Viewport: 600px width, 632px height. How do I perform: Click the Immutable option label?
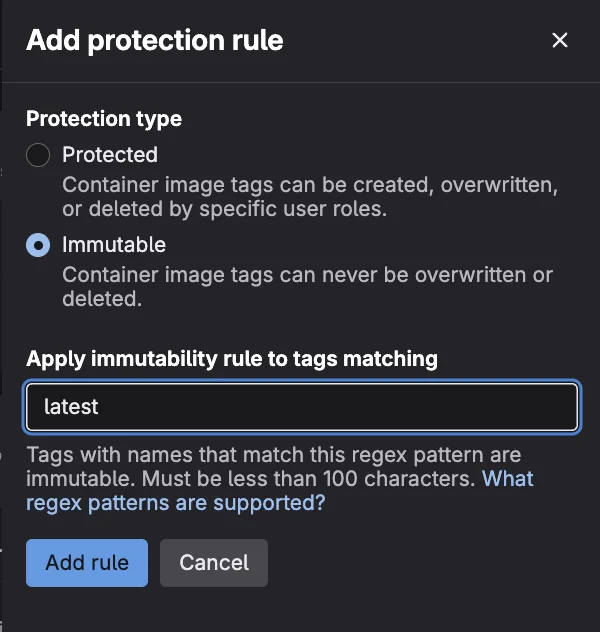coord(114,245)
